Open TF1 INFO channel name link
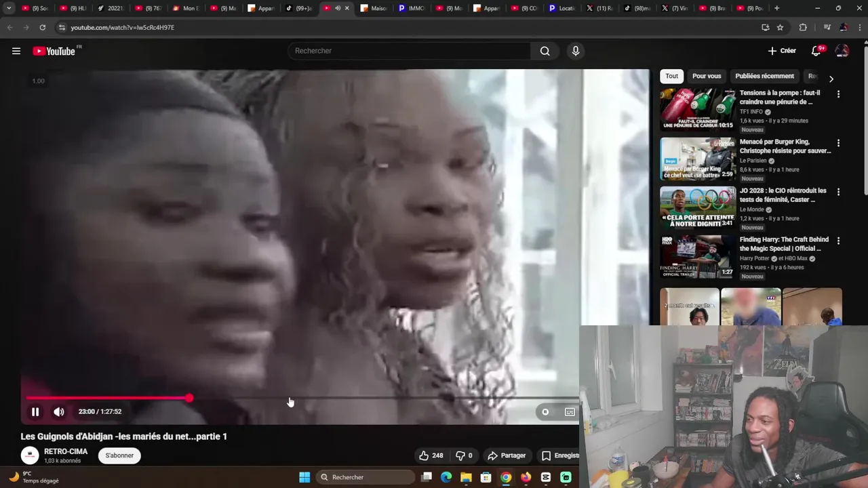868x488 pixels. (x=751, y=112)
